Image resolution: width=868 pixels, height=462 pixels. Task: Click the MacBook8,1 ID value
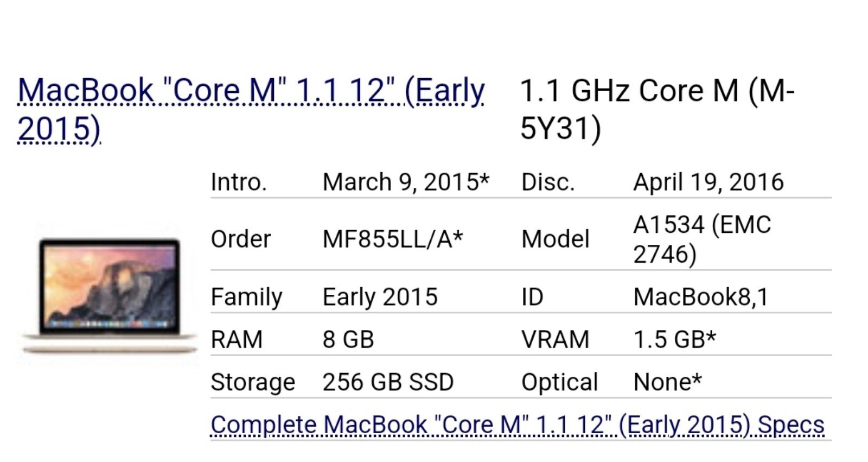701,297
